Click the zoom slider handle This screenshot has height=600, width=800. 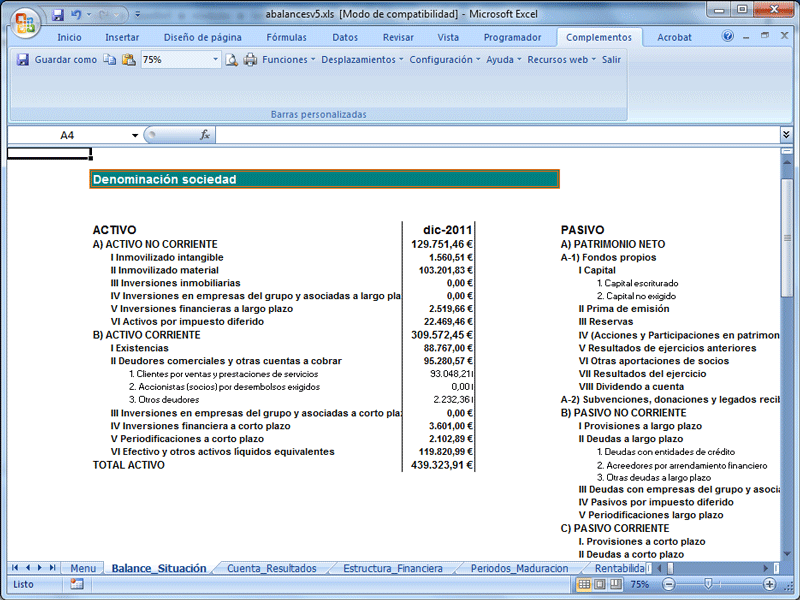(x=708, y=584)
